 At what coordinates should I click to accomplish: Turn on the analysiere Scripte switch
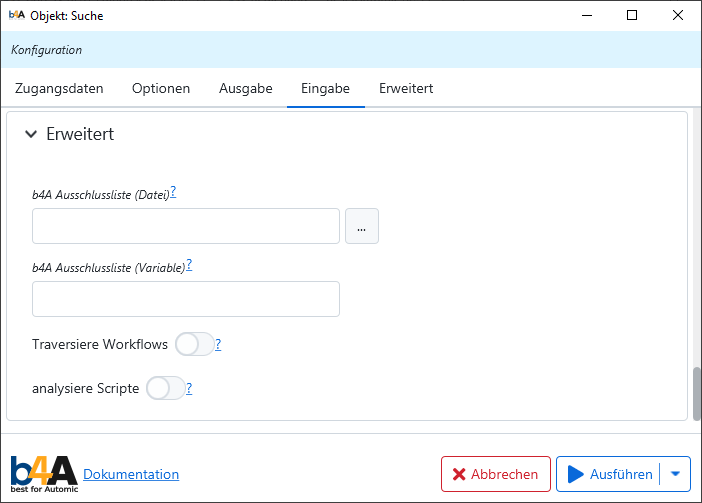[165, 388]
